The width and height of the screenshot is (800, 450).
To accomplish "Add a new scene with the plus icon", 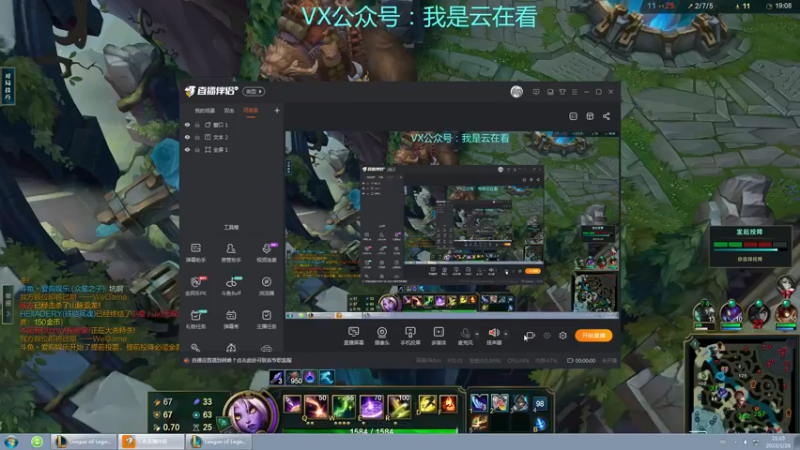I will click(x=277, y=110).
